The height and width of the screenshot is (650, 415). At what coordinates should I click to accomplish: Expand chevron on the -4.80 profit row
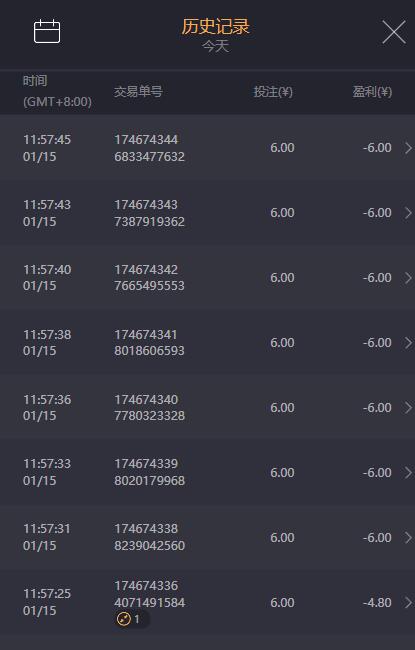(408, 603)
